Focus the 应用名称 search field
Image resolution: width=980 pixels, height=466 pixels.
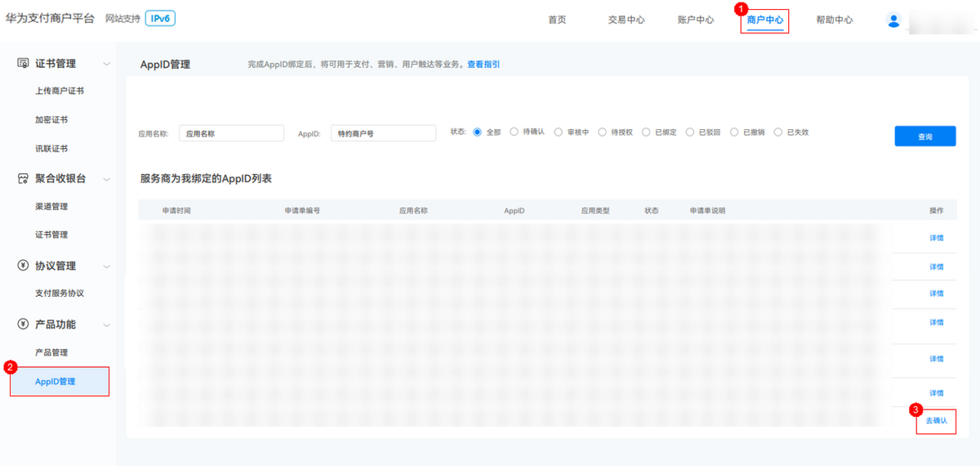[231, 133]
